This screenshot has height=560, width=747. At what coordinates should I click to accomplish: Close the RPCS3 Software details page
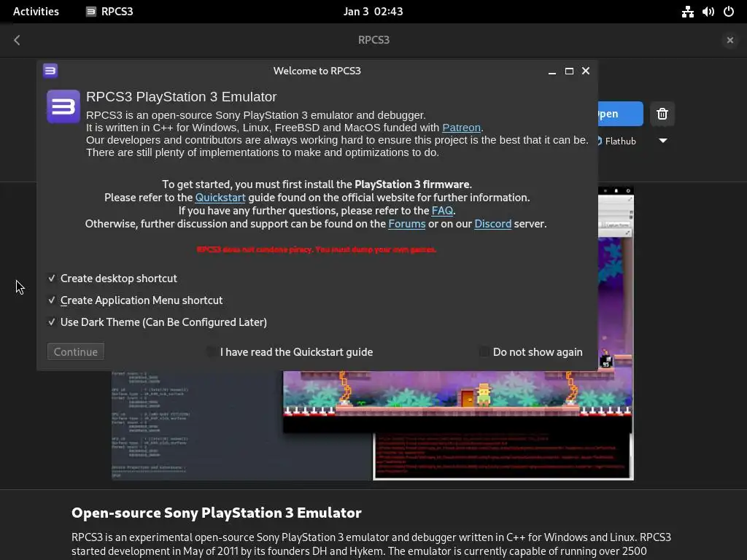pyautogui.click(x=729, y=40)
